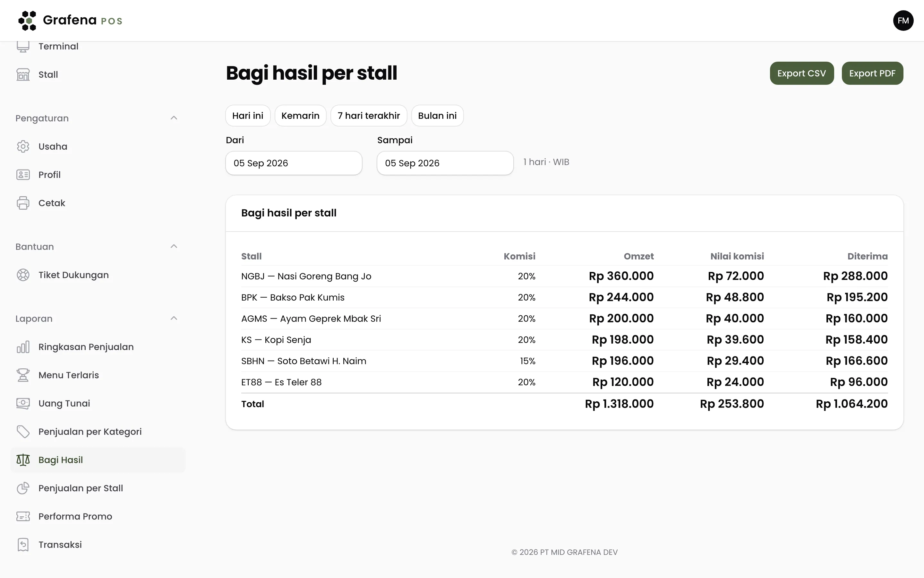
Task: Click the Nilai komisi column header
Action: 737,256
